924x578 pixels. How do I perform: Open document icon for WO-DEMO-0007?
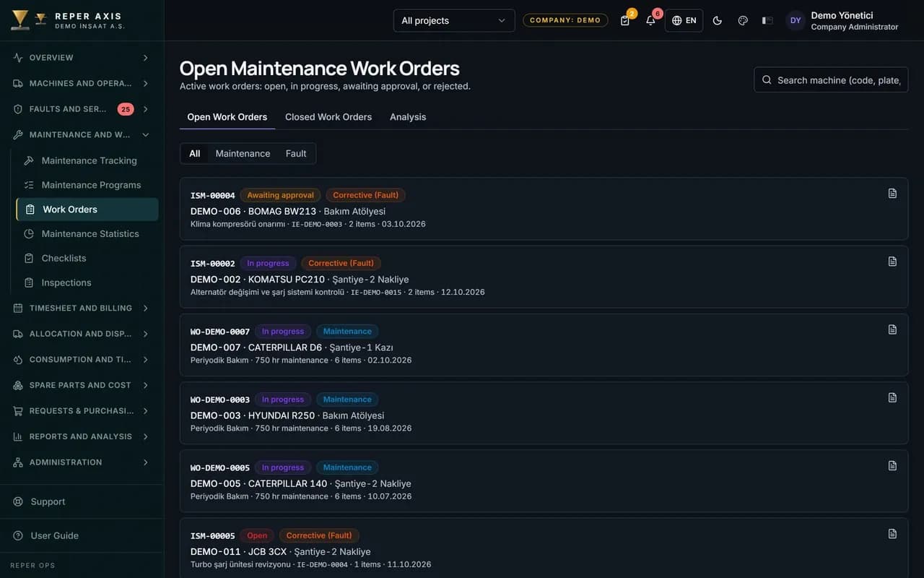[x=892, y=329]
